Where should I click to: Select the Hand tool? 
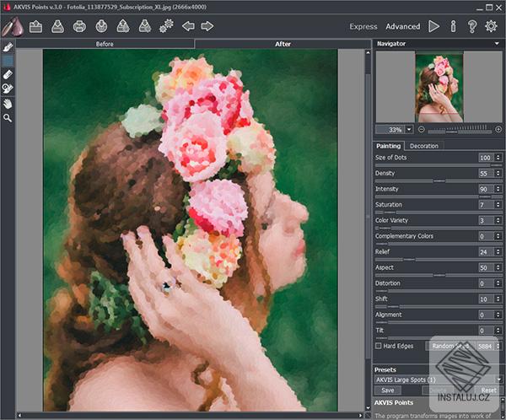tap(8, 104)
